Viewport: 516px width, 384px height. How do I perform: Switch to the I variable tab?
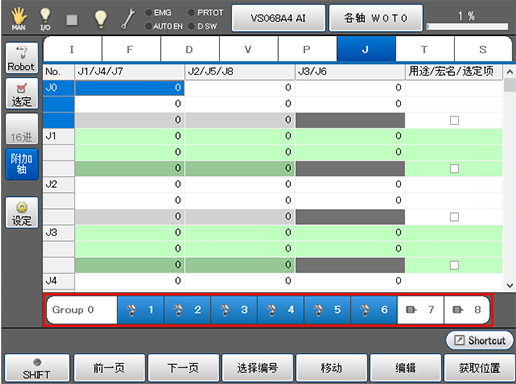click(72, 49)
